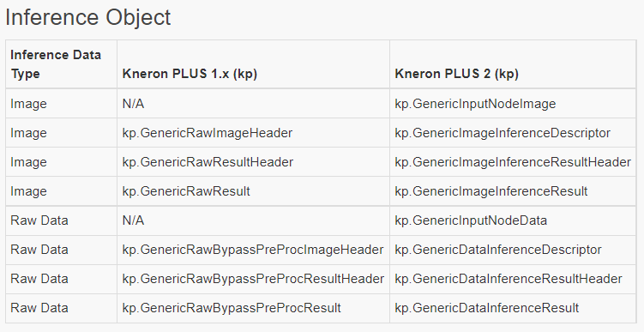This screenshot has width=644, height=332.
Task: Click kp.GenericRawImageHeader text
Action: pyautogui.click(x=208, y=133)
